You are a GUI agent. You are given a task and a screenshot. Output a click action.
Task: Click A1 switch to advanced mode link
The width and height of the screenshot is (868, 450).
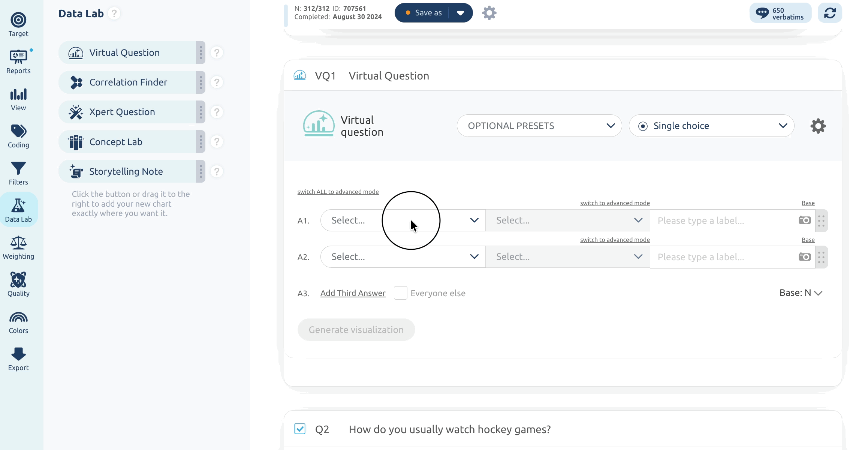tap(615, 203)
